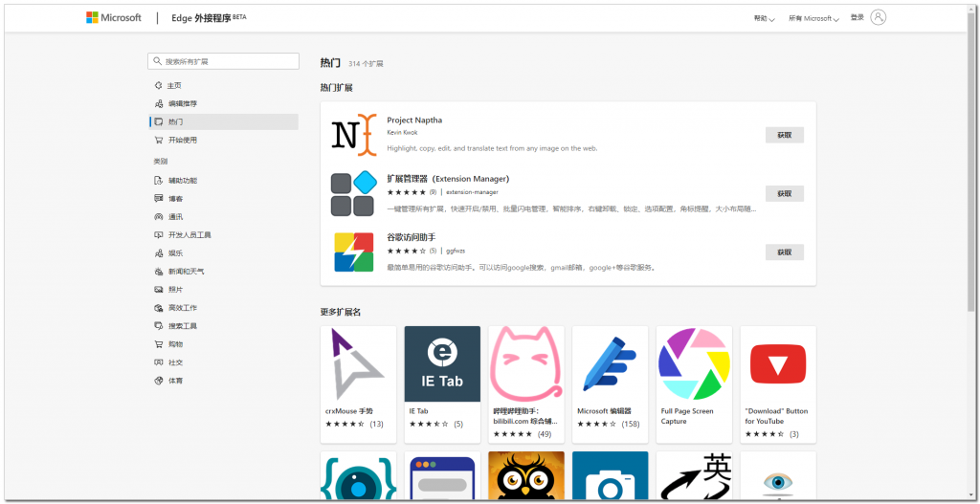This screenshot has width=980, height=504.
Task: Click the 谷歌访问助手 extension icon
Action: pos(353,252)
